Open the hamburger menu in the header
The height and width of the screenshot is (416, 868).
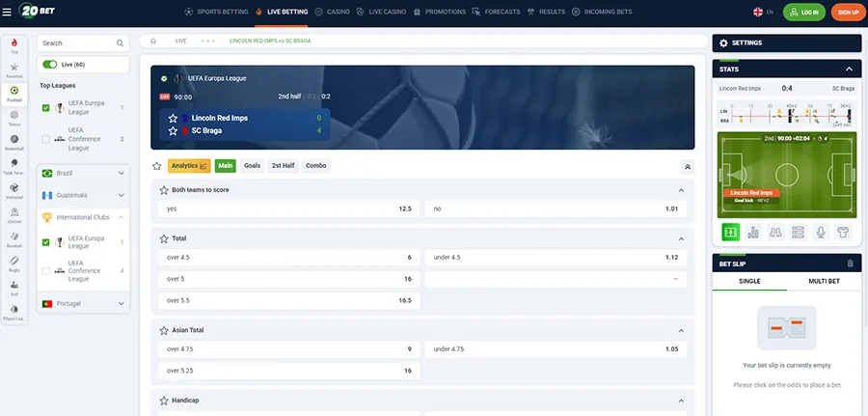(7, 12)
